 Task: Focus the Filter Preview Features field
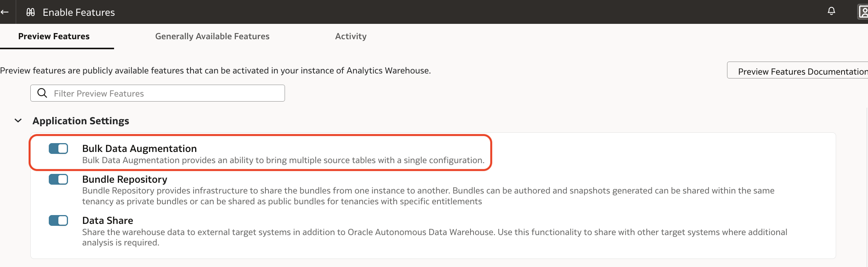pos(165,93)
